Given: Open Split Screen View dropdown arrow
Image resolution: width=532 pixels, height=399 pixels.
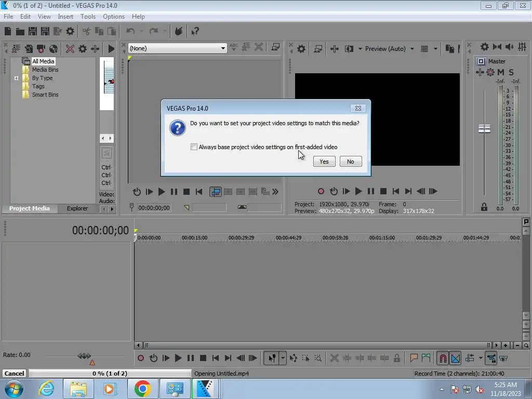Looking at the screenshot, I should pos(360,49).
